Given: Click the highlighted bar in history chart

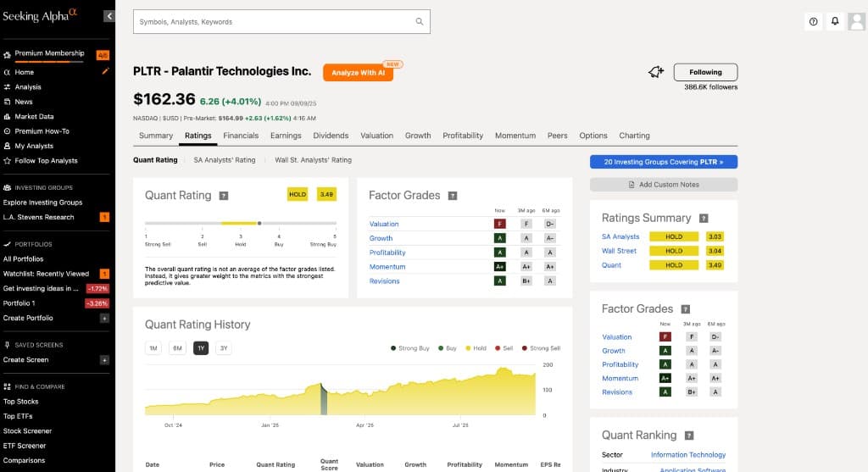Looking at the screenshot, I should coord(324,399).
